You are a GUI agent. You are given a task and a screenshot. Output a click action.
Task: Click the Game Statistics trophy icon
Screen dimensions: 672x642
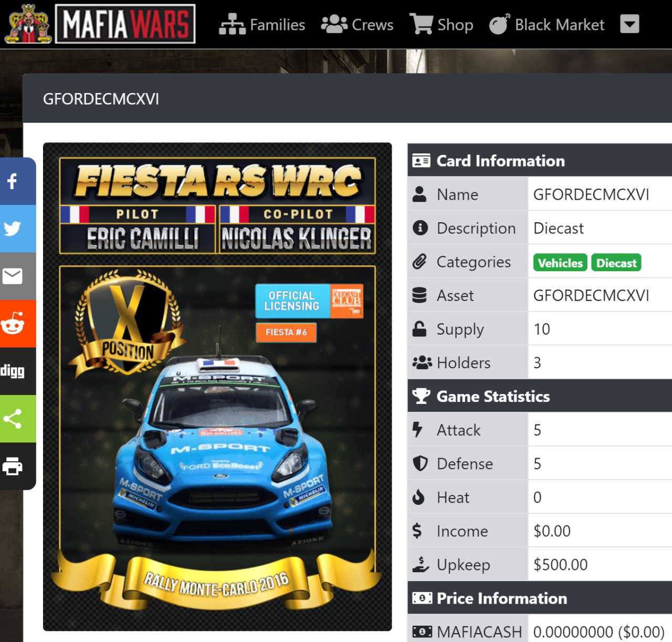click(x=421, y=396)
